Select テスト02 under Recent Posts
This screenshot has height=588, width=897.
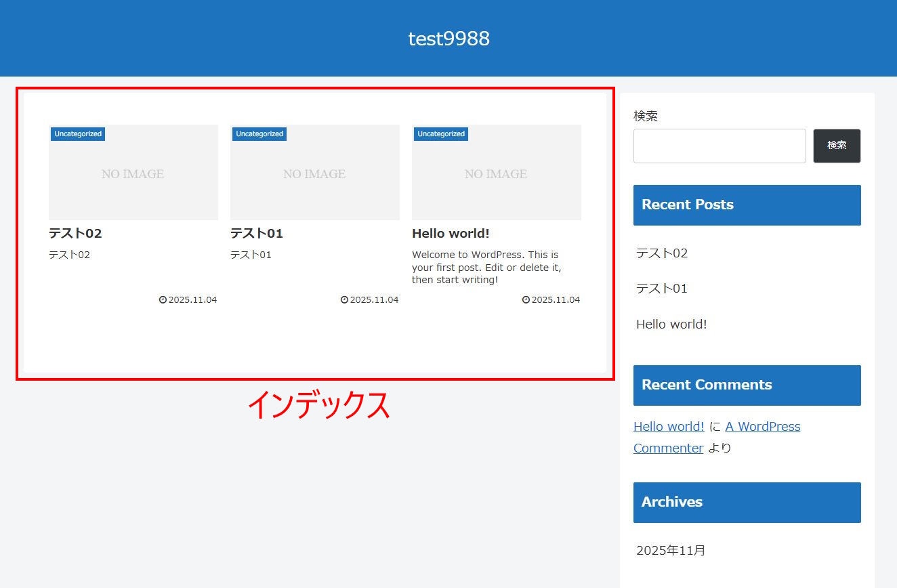tap(662, 253)
